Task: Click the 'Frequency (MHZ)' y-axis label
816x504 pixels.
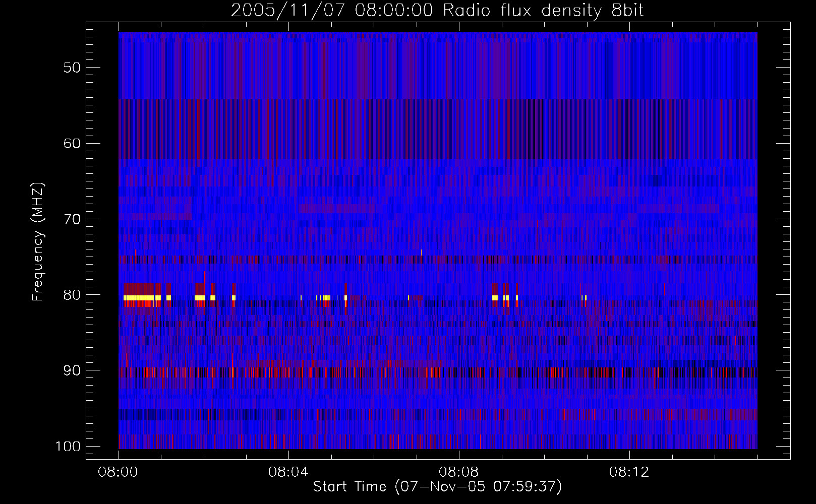Action: pos(38,242)
